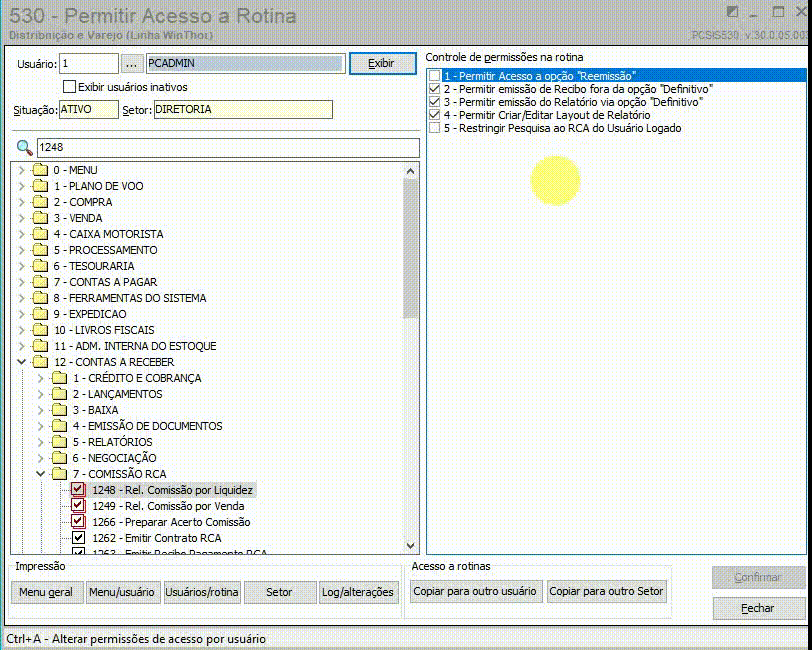Toggle checkbox for 1262 Emitir Contrato RCA
Viewport: 812px width, 650px height.
click(x=78, y=538)
